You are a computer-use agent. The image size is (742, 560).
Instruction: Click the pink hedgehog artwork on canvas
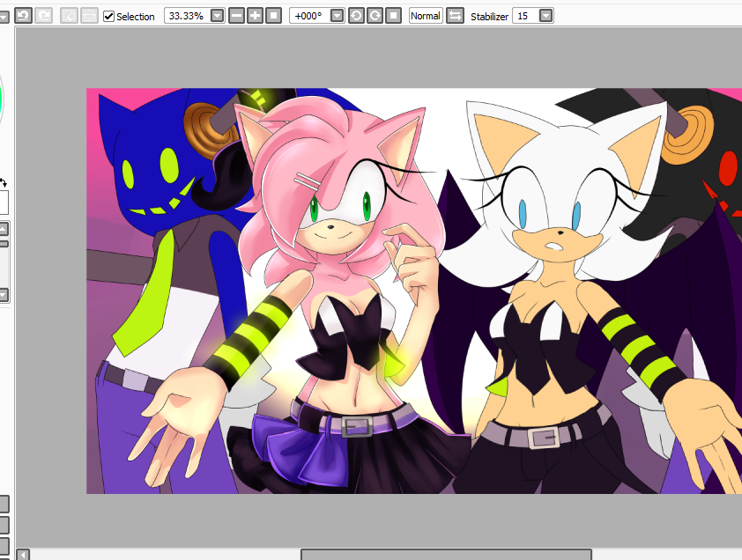[x=338, y=293]
